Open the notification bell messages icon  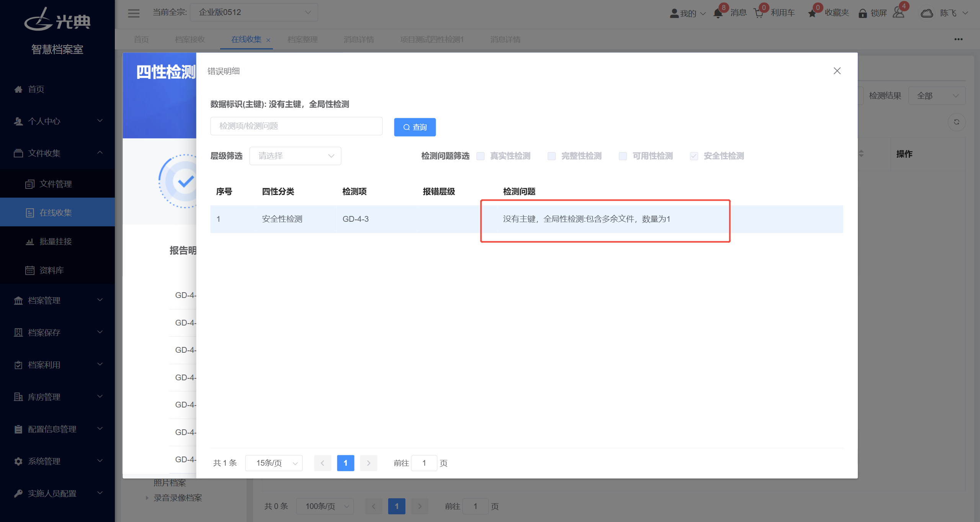(718, 13)
